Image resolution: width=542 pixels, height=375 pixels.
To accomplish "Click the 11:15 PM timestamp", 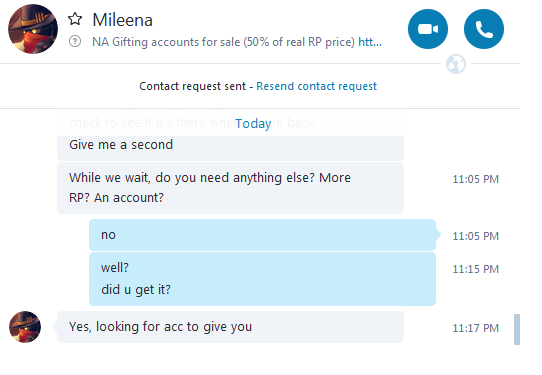I will [x=476, y=269].
